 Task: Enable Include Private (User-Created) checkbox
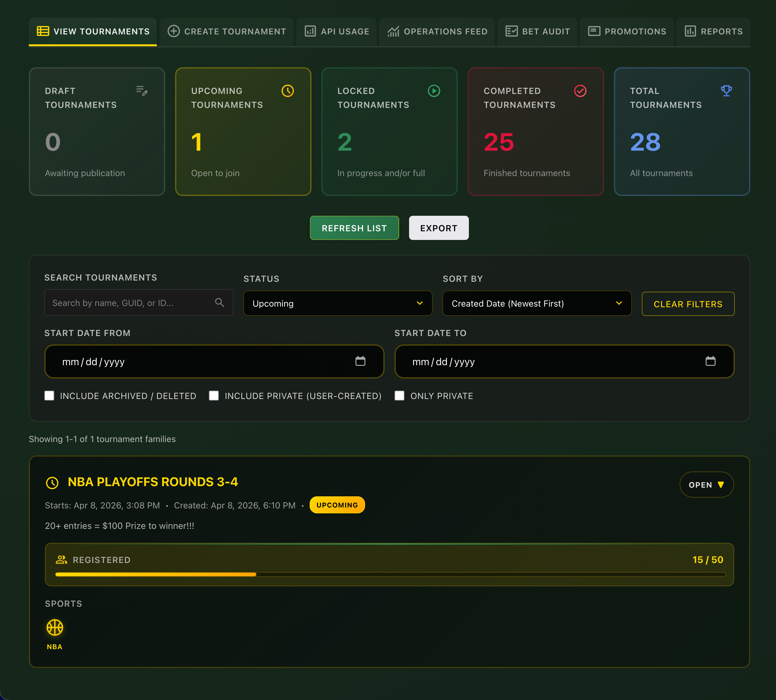[214, 396]
